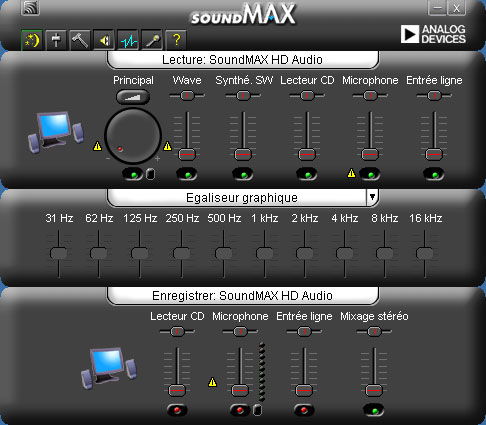The height and width of the screenshot is (425, 486).
Task: Click the wireless icon in top-left corner
Action: pos(30,7)
